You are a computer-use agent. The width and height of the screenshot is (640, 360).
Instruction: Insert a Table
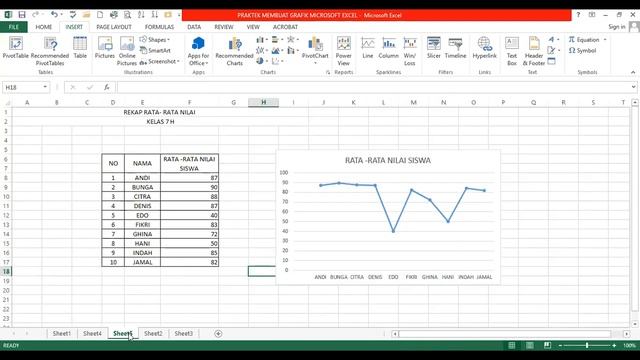click(80, 48)
